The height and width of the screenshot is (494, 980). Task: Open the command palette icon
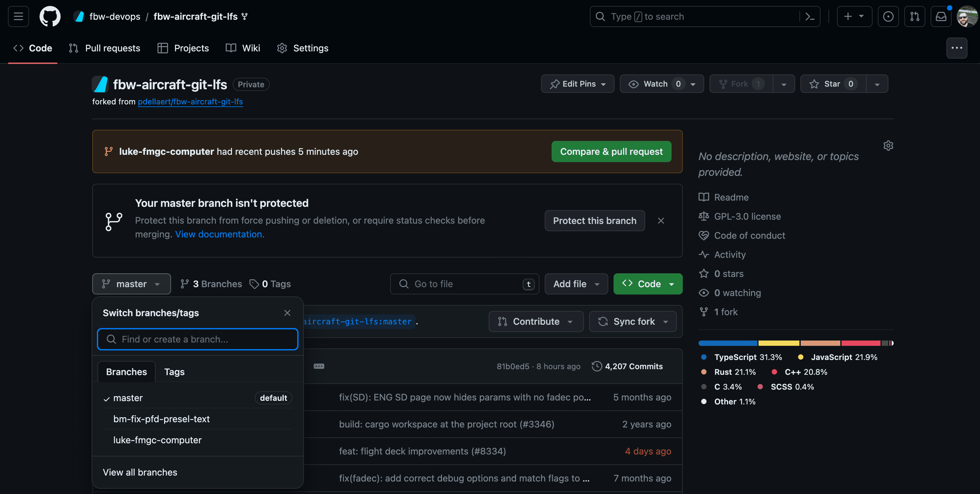tap(810, 16)
